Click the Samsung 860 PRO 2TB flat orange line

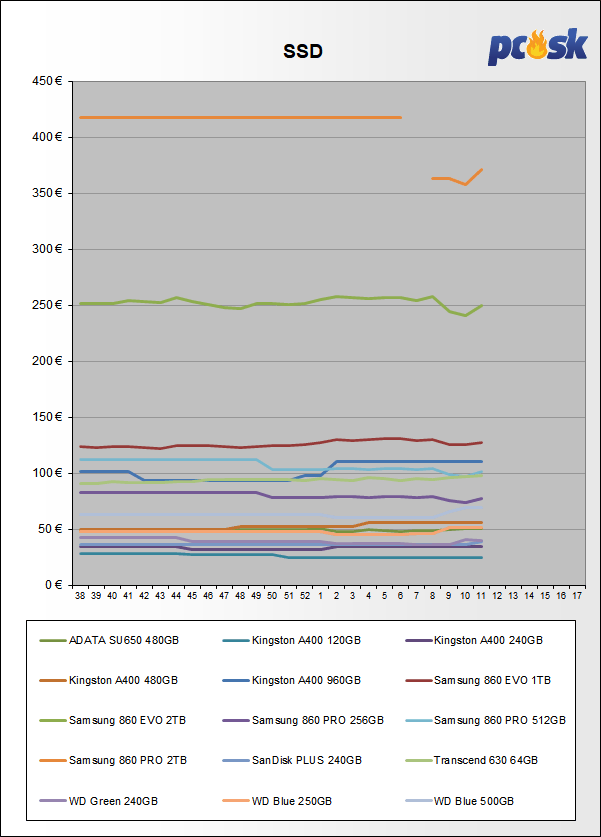click(x=240, y=117)
